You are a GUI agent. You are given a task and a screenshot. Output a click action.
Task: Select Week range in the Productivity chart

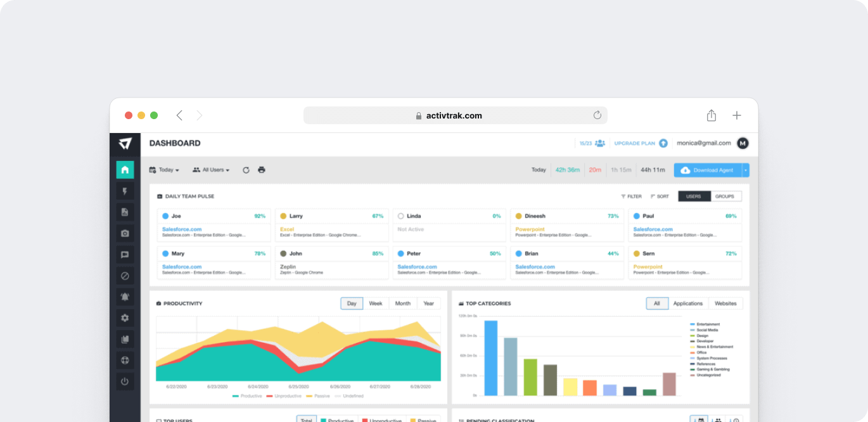pyautogui.click(x=376, y=304)
